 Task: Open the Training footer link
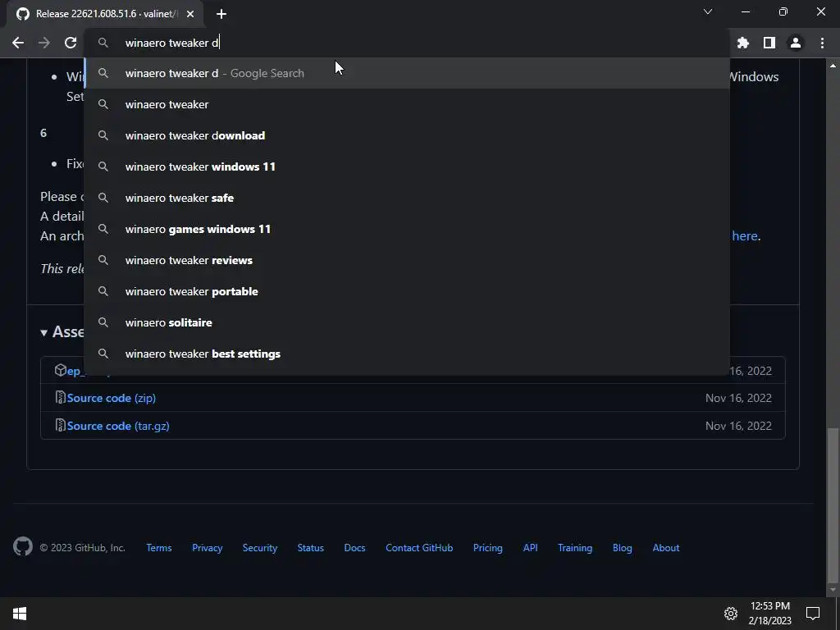(x=575, y=548)
